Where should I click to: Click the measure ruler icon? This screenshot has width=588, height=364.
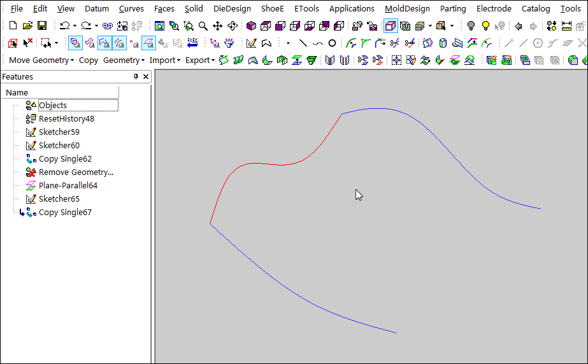[x=566, y=26]
